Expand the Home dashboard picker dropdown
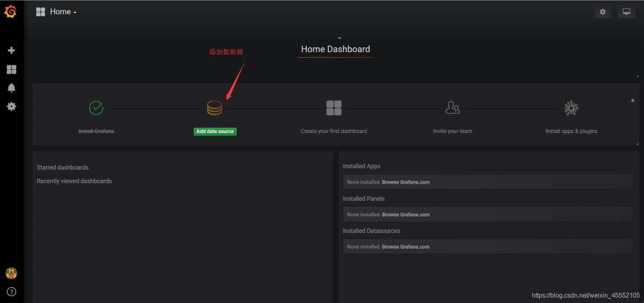 click(x=63, y=12)
